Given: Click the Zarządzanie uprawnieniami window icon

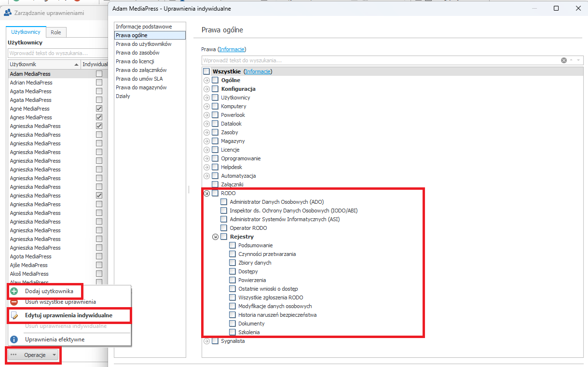Looking at the screenshot, I should click(x=8, y=13).
